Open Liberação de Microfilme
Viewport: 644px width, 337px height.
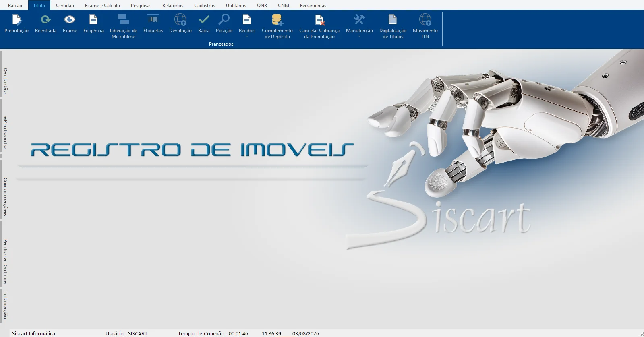[x=123, y=27]
